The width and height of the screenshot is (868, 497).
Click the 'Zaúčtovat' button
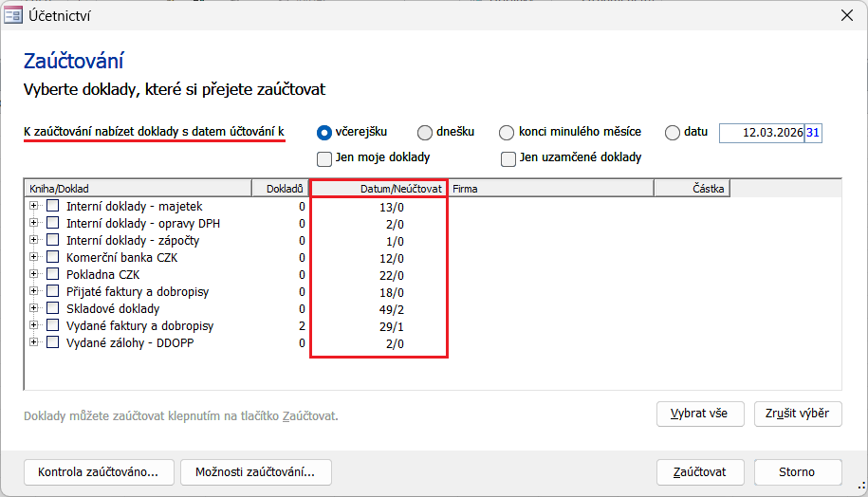pos(700,472)
